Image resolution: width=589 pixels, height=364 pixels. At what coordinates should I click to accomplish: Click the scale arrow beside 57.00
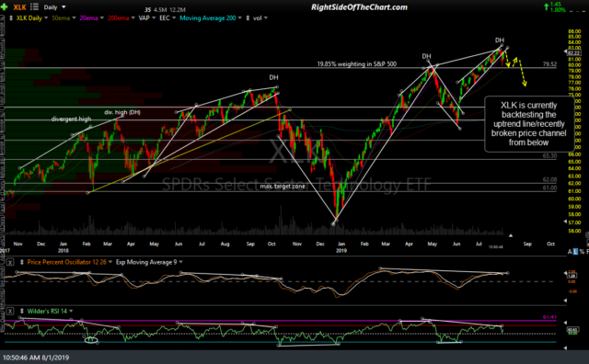tap(565, 222)
